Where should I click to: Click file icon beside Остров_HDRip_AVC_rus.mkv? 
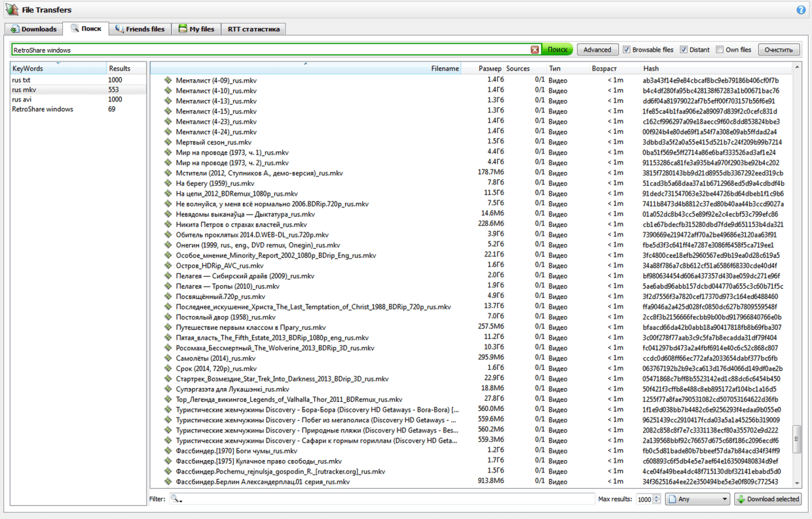tap(168, 266)
